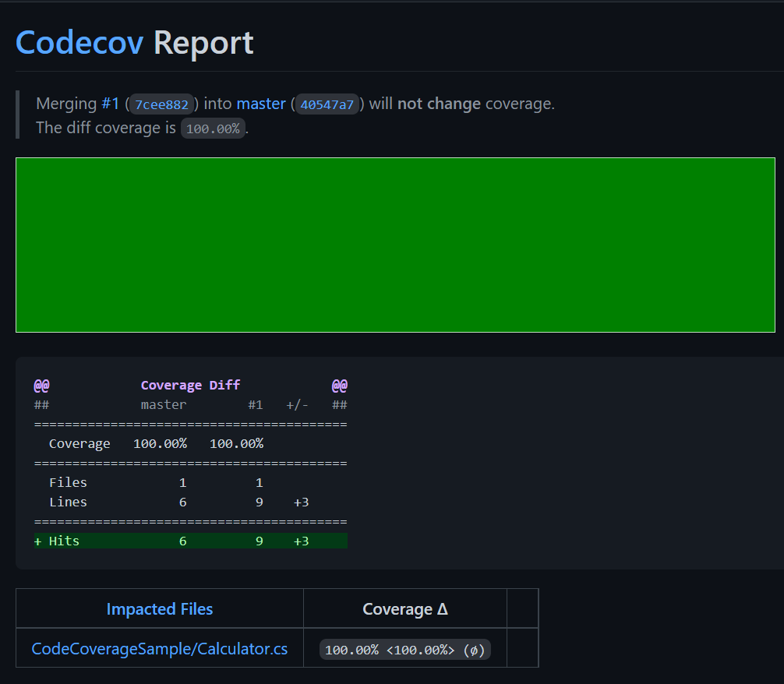
Task: Click the 100.00% <100.00%> (ø) coverage value
Action: 404,650
